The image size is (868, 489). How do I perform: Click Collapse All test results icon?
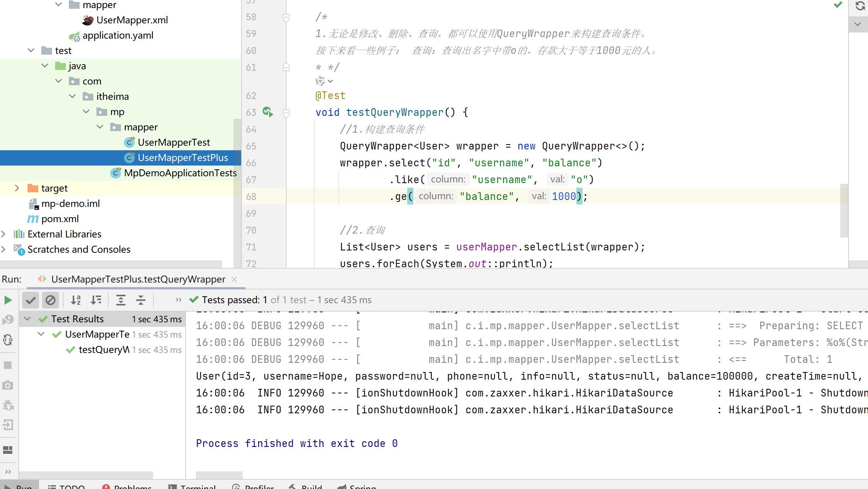(x=141, y=300)
